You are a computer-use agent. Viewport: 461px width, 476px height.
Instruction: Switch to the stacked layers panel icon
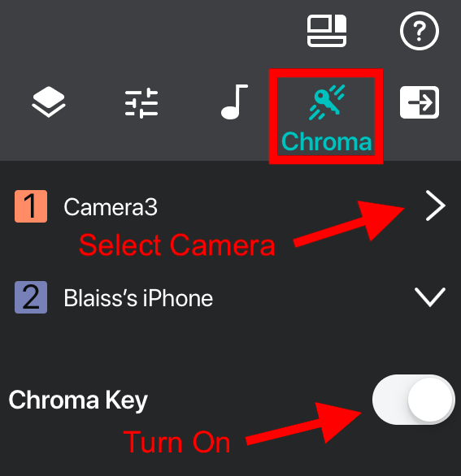(48, 102)
